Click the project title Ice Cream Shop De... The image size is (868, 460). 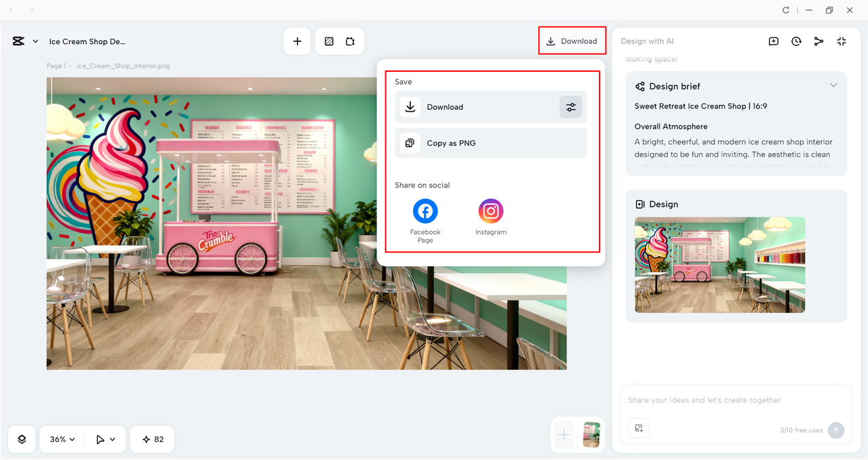pos(87,41)
